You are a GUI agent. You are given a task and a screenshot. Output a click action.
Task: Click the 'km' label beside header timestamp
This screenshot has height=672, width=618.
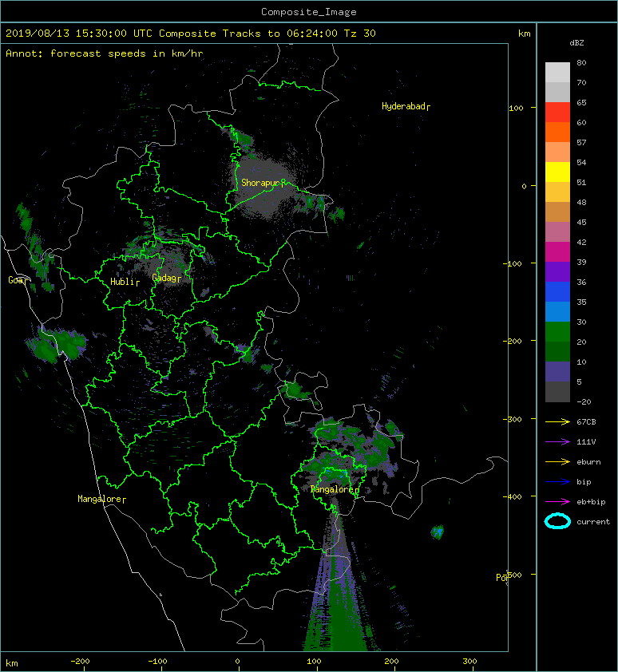(x=524, y=34)
